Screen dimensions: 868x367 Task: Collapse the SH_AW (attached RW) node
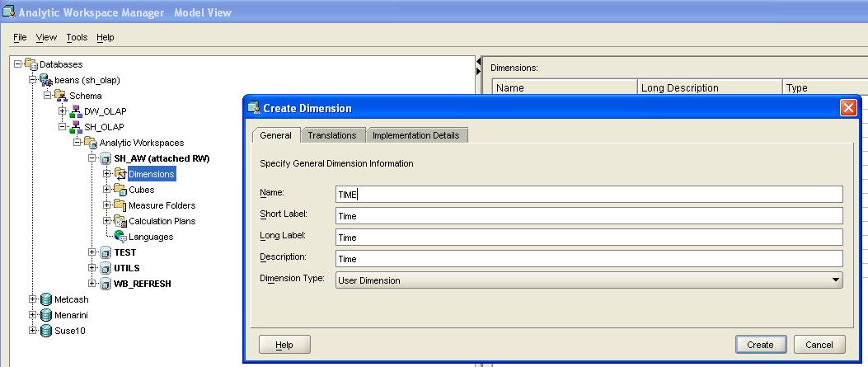click(x=92, y=158)
